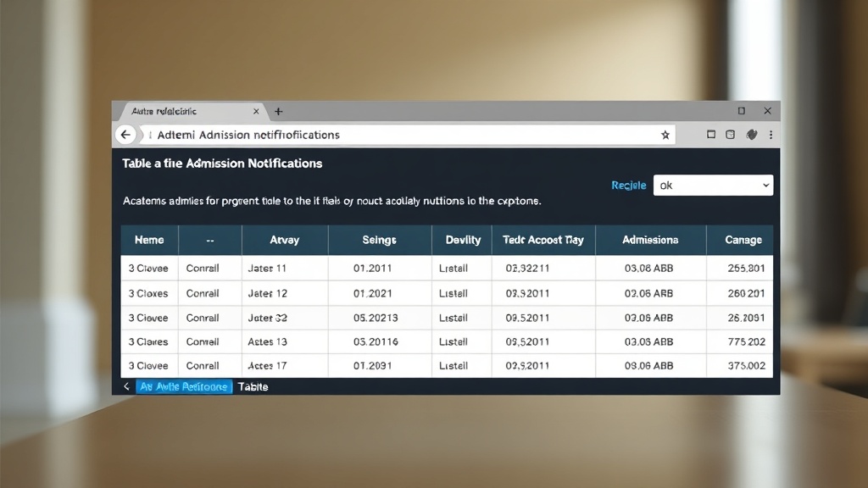The image size is (868, 488).
Task: Click the first square extension icon in toolbar
Action: coord(711,135)
